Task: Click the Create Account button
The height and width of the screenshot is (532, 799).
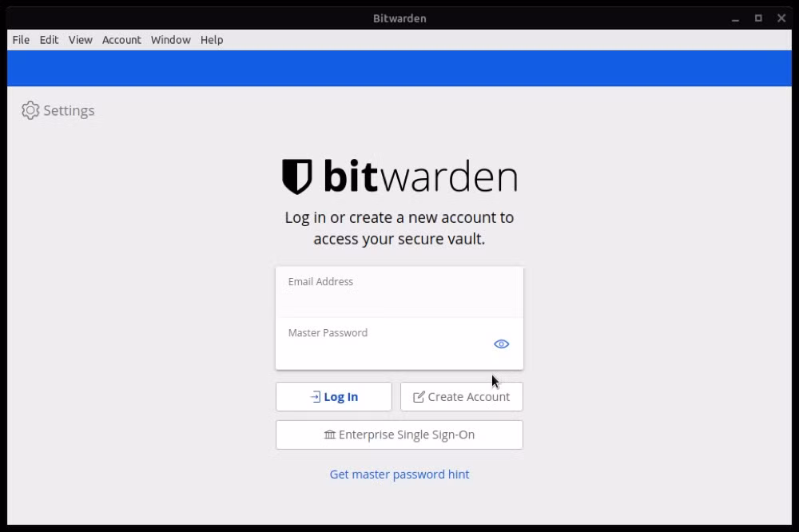Action: coord(462,396)
